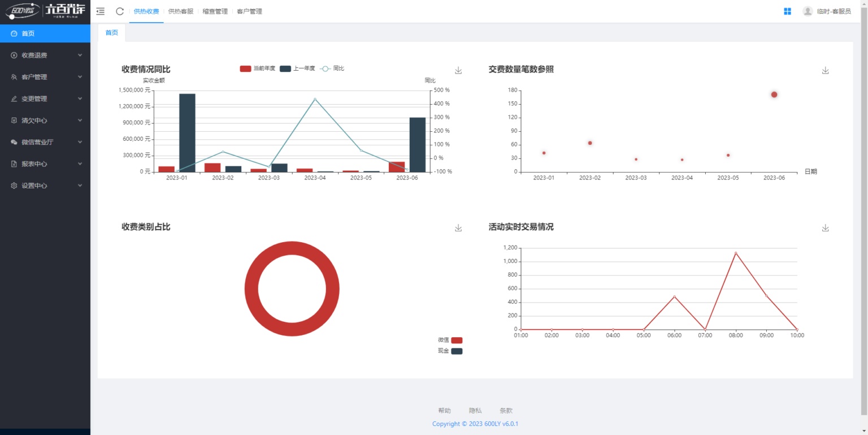Toggle 上一年度 legend series
This screenshot has width=868, height=435.
pyautogui.click(x=285, y=68)
